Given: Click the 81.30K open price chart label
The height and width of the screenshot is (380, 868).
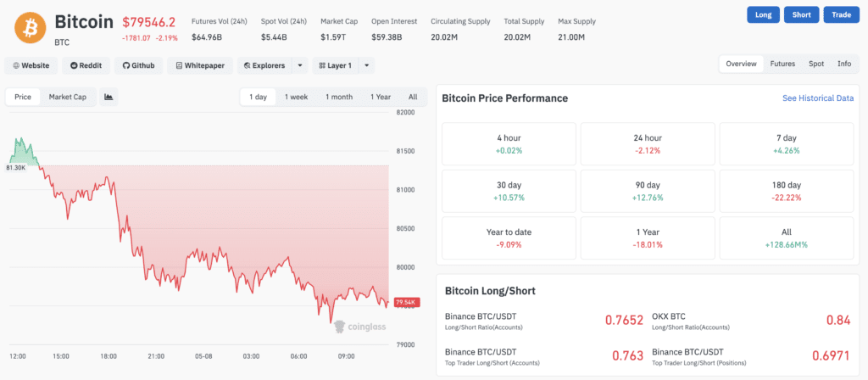Looking at the screenshot, I should coord(15,167).
